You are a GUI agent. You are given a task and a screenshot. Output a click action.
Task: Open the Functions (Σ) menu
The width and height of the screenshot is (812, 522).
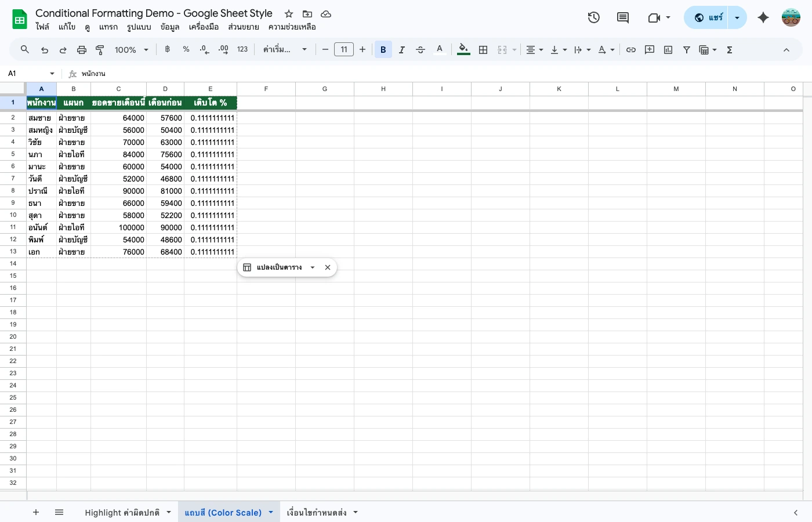pos(729,49)
